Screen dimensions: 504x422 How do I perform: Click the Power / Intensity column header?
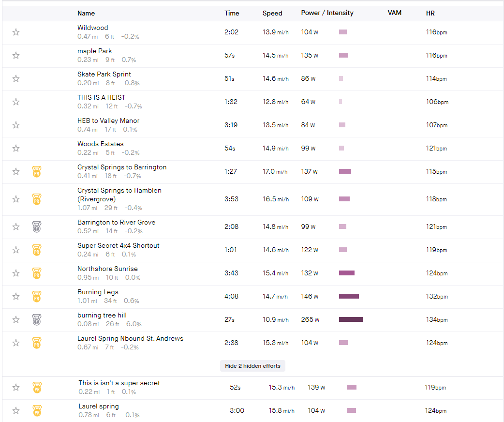tap(327, 13)
